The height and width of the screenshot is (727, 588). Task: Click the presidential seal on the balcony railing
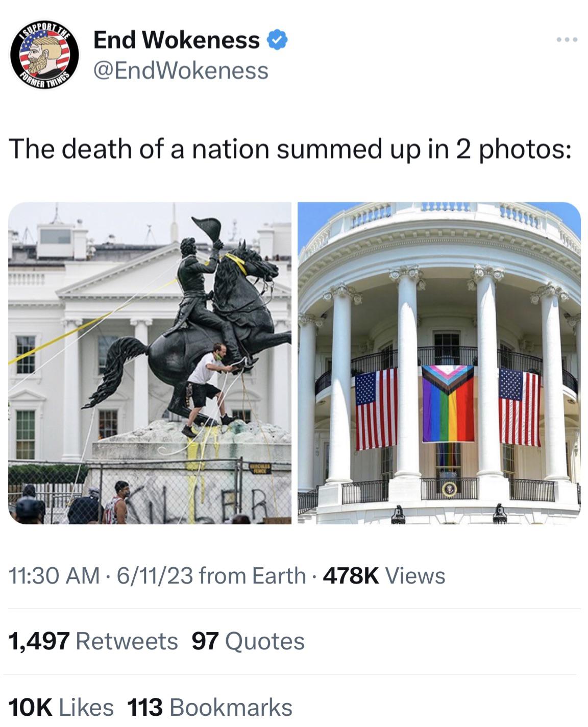[x=449, y=490]
